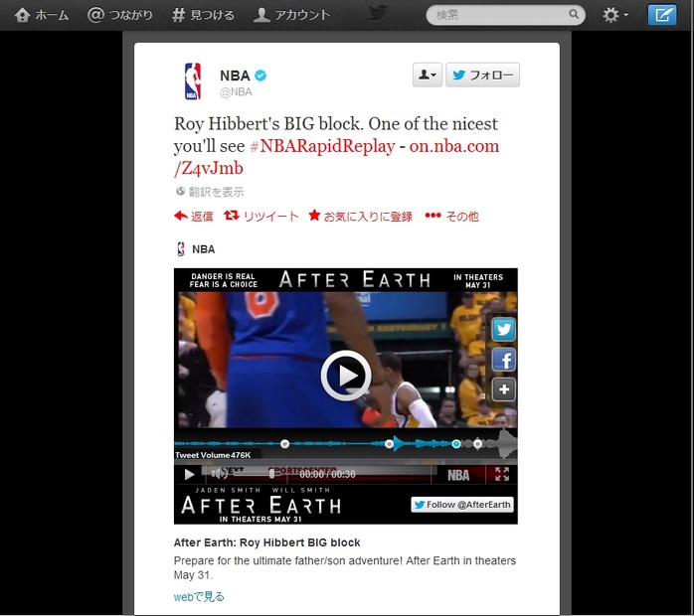Click the Twitter bird logo in the top bar

(x=378, y=13)
